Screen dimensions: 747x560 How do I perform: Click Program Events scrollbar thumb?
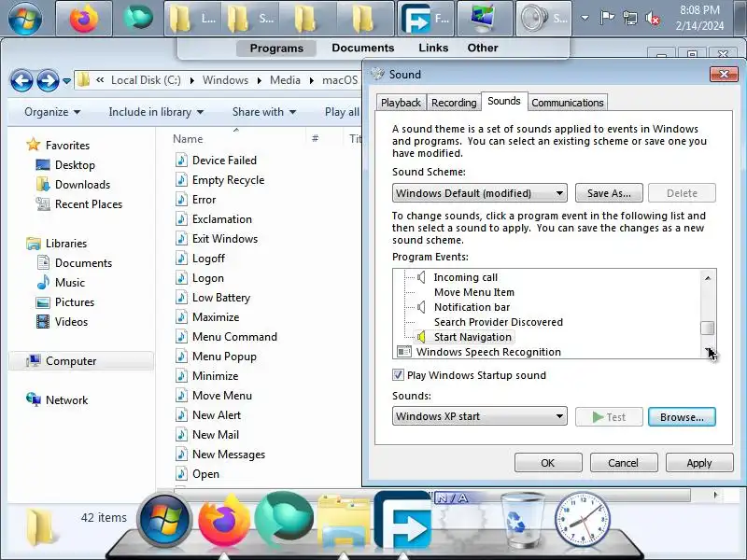pos(708,329)
